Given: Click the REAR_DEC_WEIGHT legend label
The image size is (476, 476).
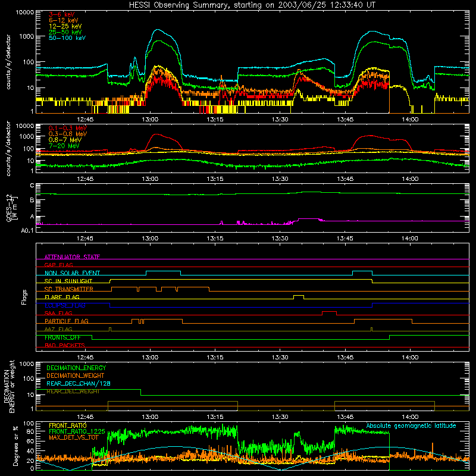Looking at the screenshot, I should (73, 392).
